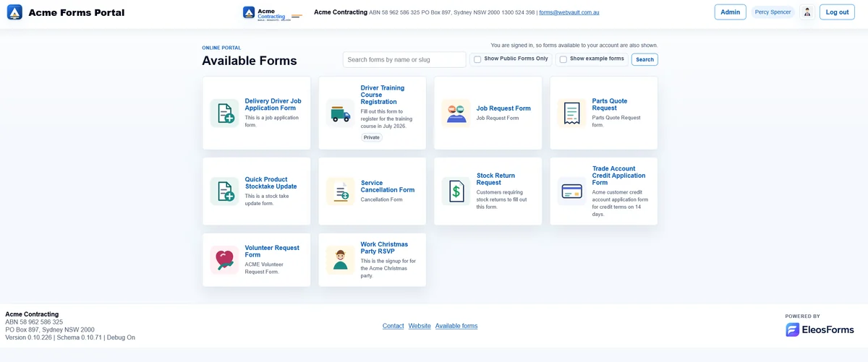Viewport: 868px width, 362px height.
Task: Click the ONLINE PORTAL label
Action: (x=221, y=48)
